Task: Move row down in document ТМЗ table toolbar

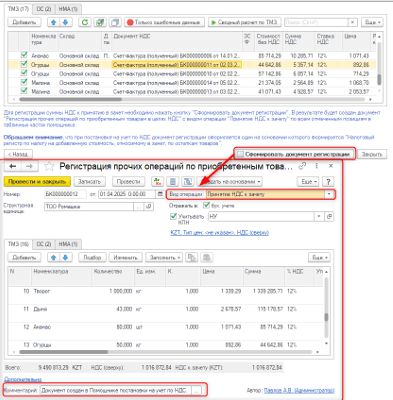Action: 66,257
